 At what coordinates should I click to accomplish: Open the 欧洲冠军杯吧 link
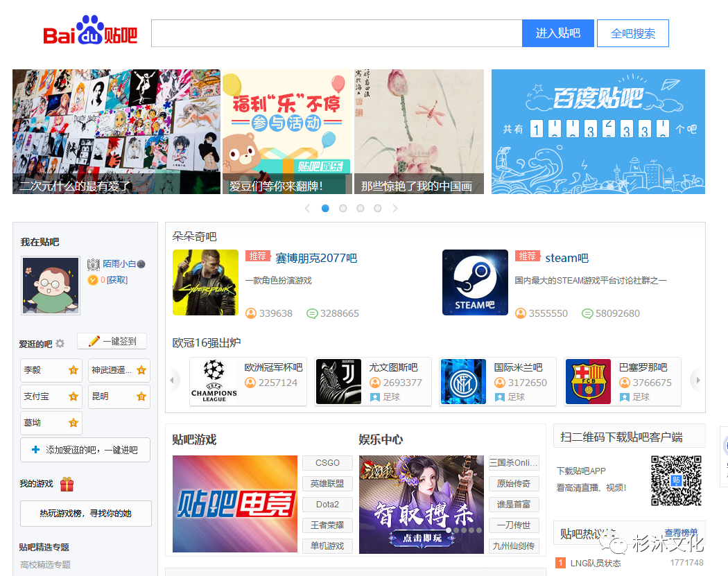coord(273,367)
